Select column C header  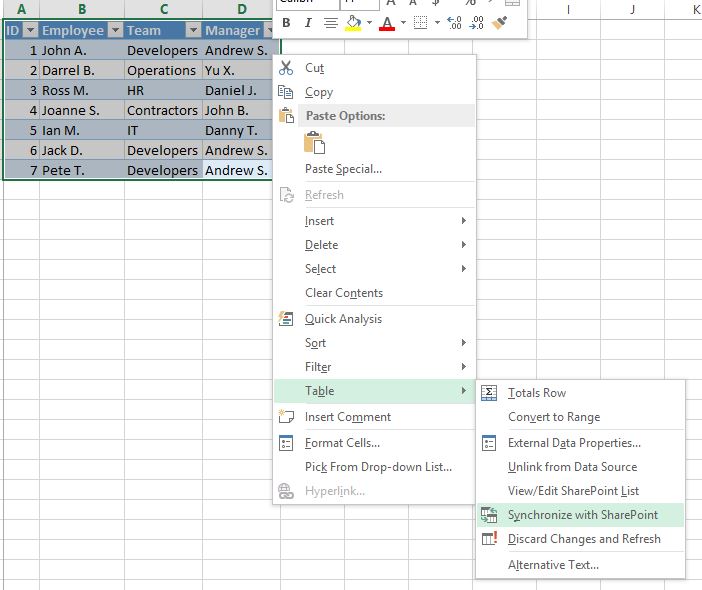(164, 9)
